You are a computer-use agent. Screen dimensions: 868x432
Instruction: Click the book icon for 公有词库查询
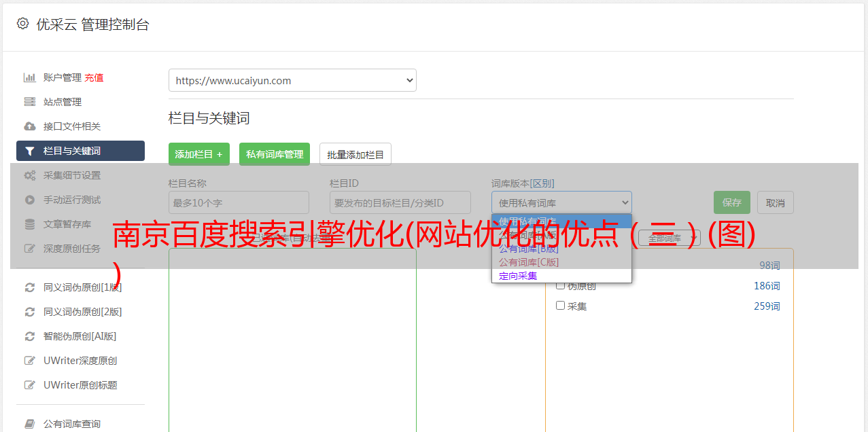coord(30,424)
